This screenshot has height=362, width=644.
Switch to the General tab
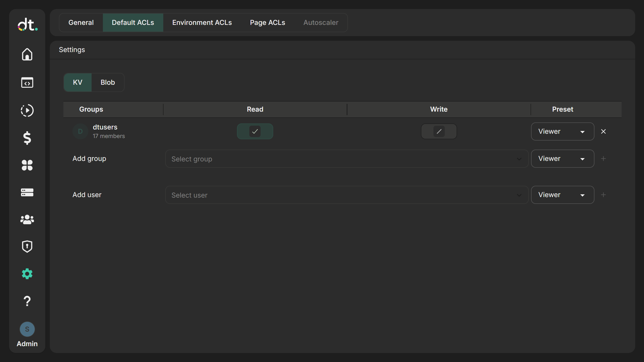click(x=81, y=23)
